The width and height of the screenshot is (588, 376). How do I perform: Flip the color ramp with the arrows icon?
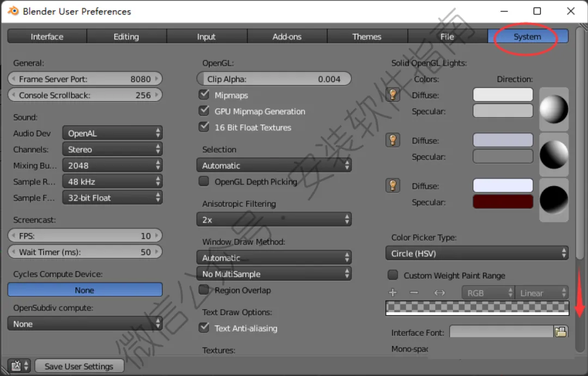[439, 293]
